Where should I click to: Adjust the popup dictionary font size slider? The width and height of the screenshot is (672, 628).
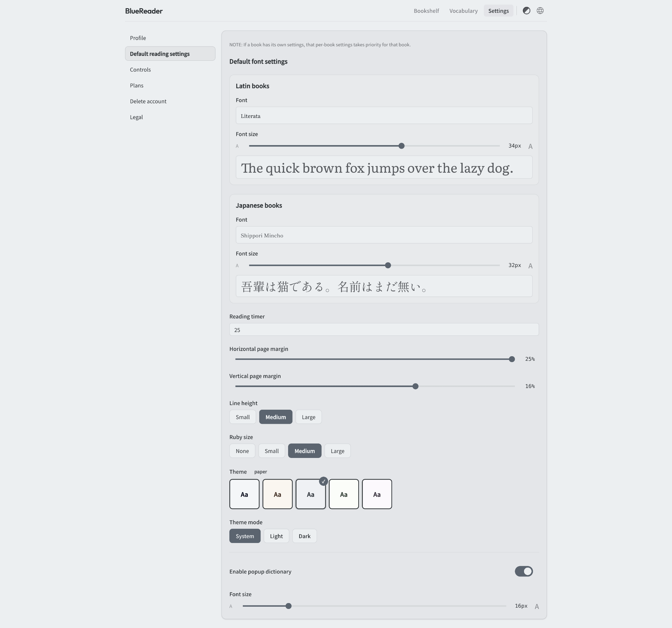374,606
